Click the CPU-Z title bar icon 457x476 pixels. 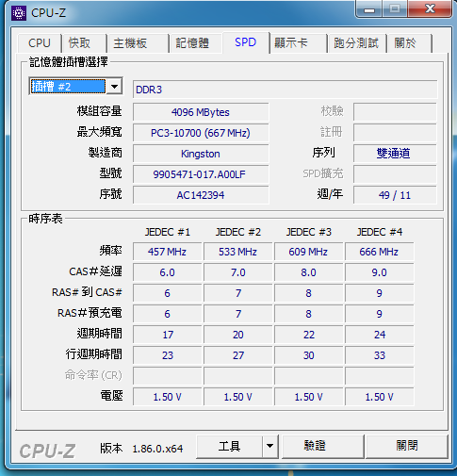(19, 13)
